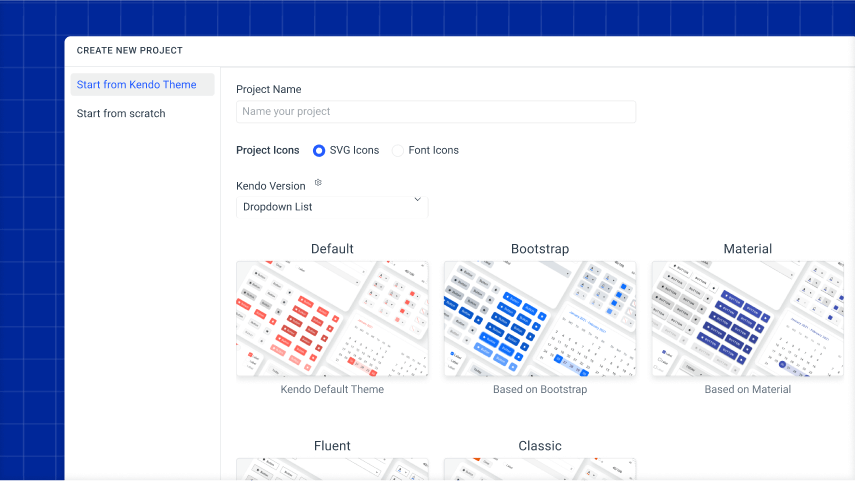Pick the Classic theme preview
This screenshot has width=855, height=481.
(540, 469)
